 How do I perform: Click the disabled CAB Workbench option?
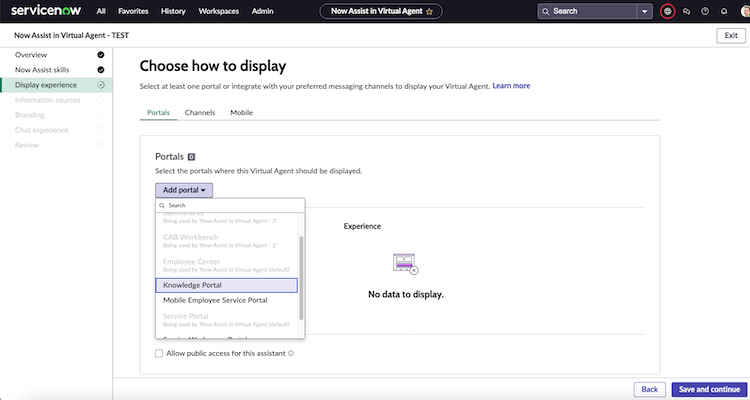coord(226,241)
